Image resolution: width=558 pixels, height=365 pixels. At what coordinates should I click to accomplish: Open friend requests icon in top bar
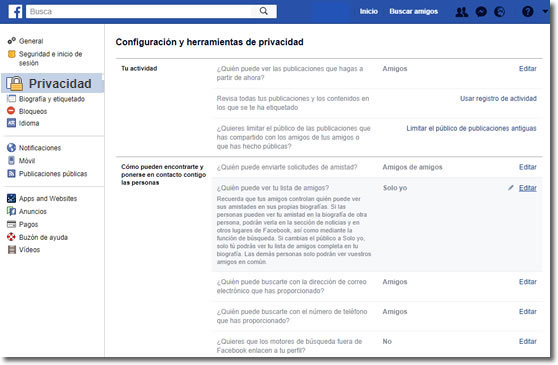coord(462,12)
